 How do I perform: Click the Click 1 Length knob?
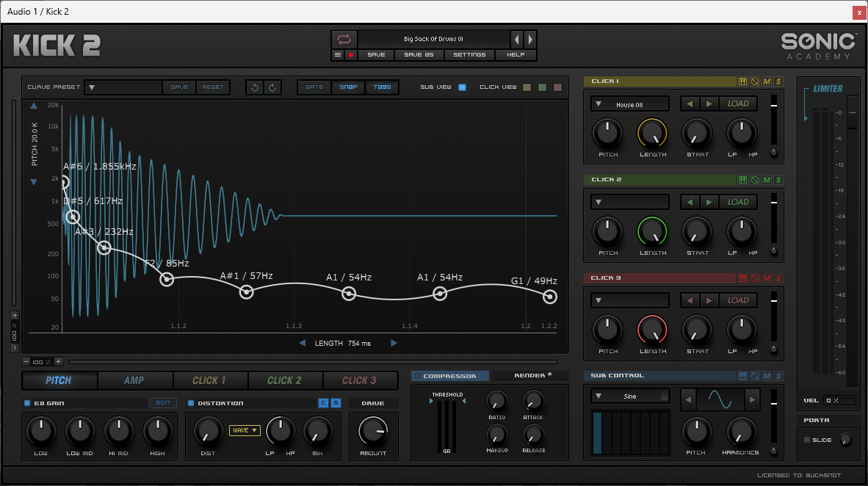tap(653, 134)
